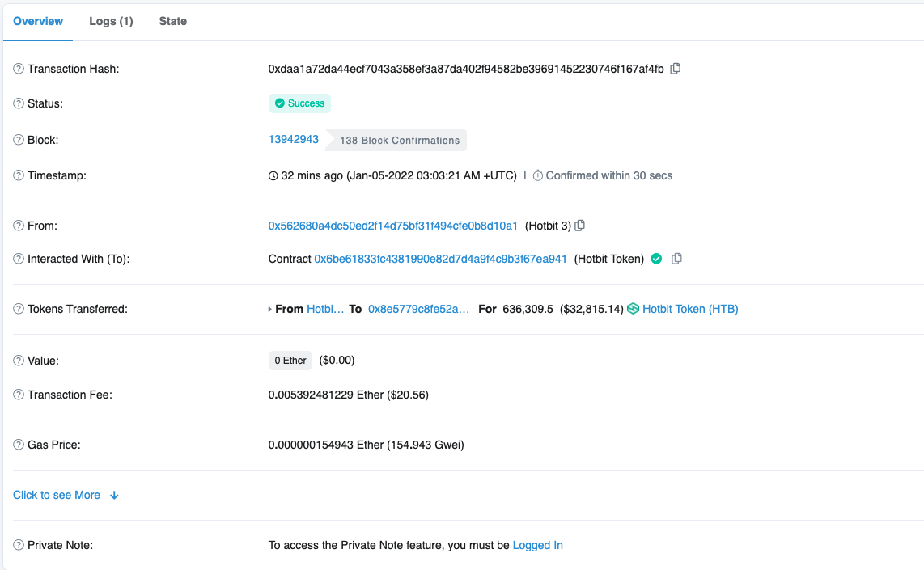Open the State tab
Image resolution: width=924 pixels, height=570 pixels.
[173, 21]
